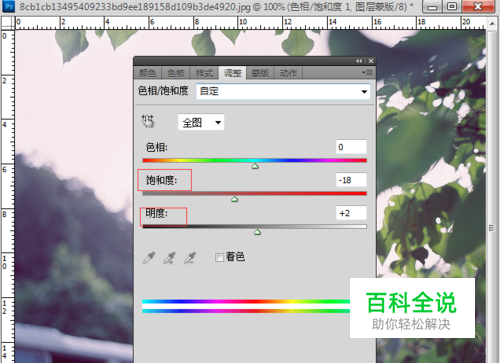Minimize the document window
The image size is (500, 363).
pos(432,6)
